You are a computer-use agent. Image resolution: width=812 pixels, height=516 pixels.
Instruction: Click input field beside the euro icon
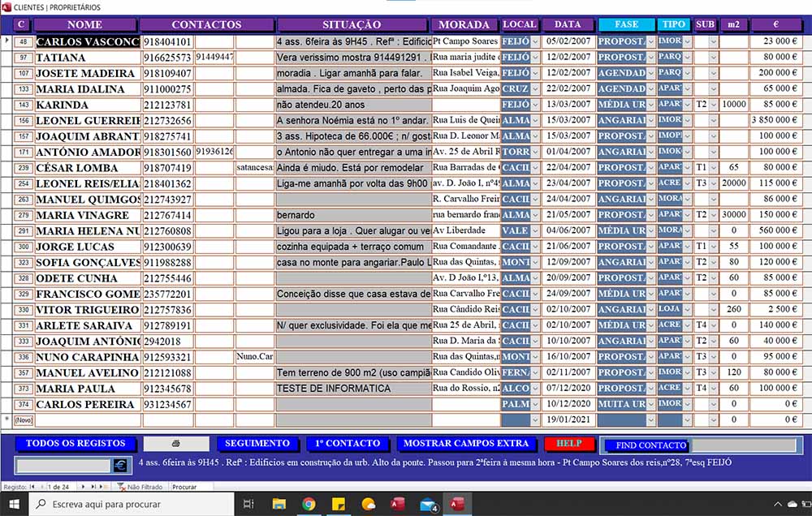[64, 466]
